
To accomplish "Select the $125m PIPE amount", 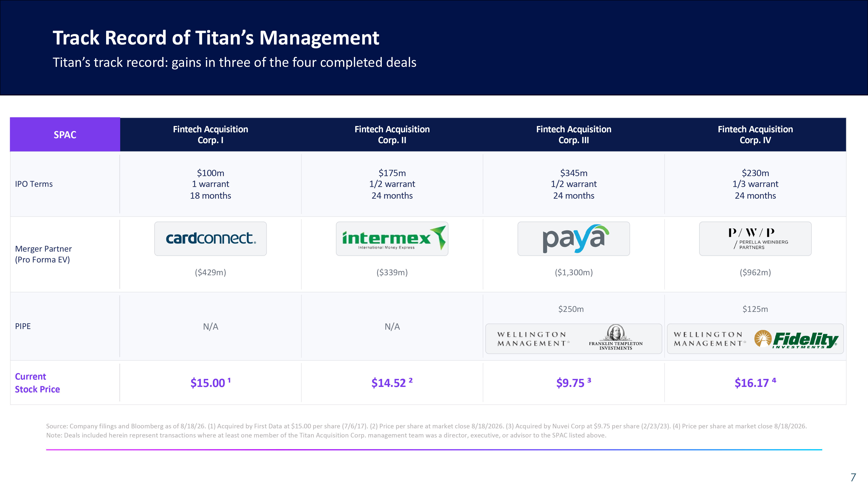I will click(755, 309).
